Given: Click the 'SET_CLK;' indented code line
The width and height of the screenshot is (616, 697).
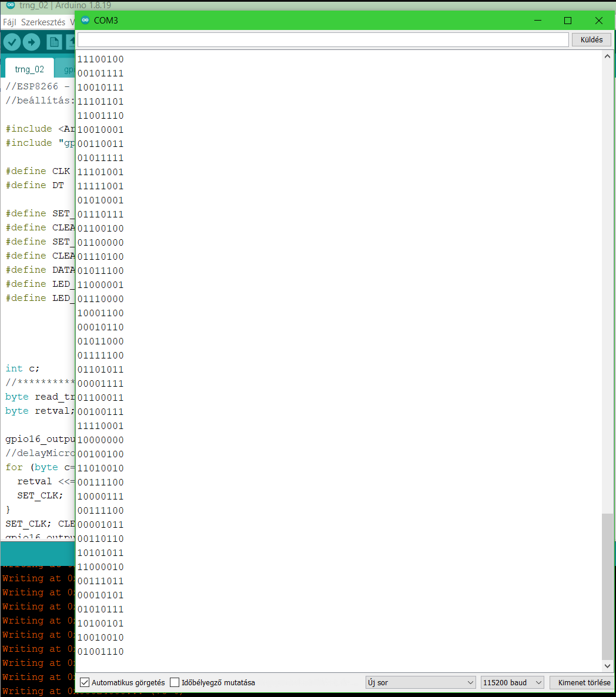Looking at the screenshot, I should [x=40, y=495].
